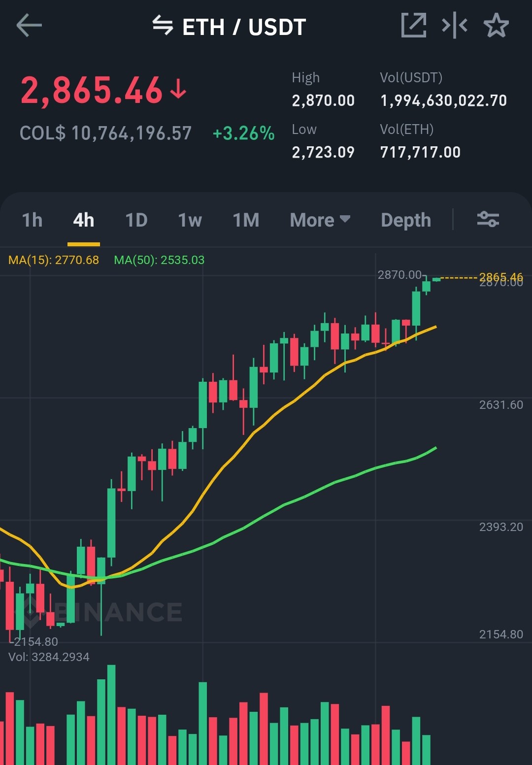Tap the MA(50) indicator label
532x765 pixels.
(x=159, y=260)
